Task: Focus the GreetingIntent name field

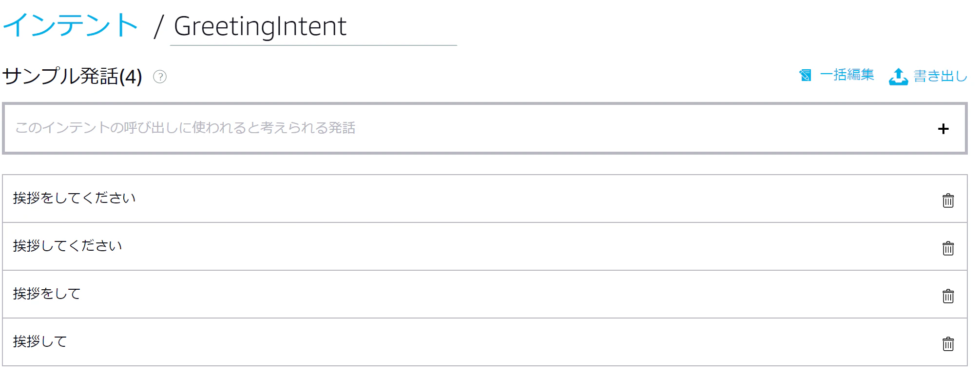Action: 313,27
